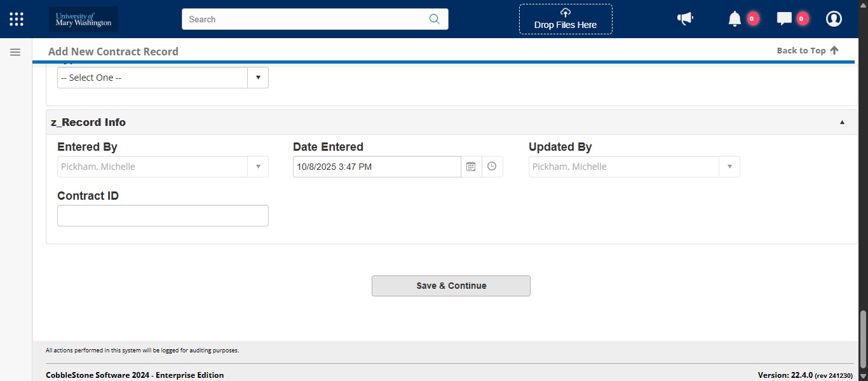Click the Save & Continue button
Viewport: 868px width, 381px height.
[451, 286]
